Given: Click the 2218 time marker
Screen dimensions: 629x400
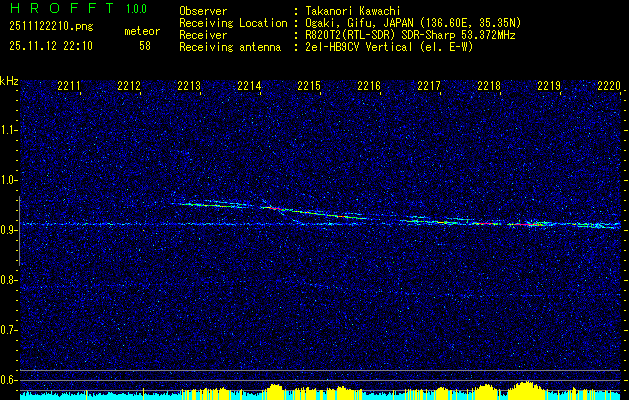Looking at the screenshot, I should 489,85.
